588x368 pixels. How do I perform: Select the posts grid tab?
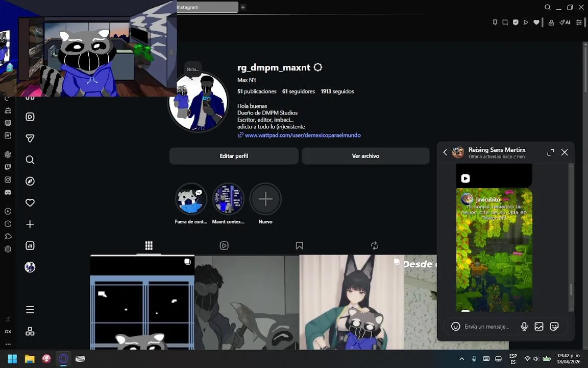point(149,245)
